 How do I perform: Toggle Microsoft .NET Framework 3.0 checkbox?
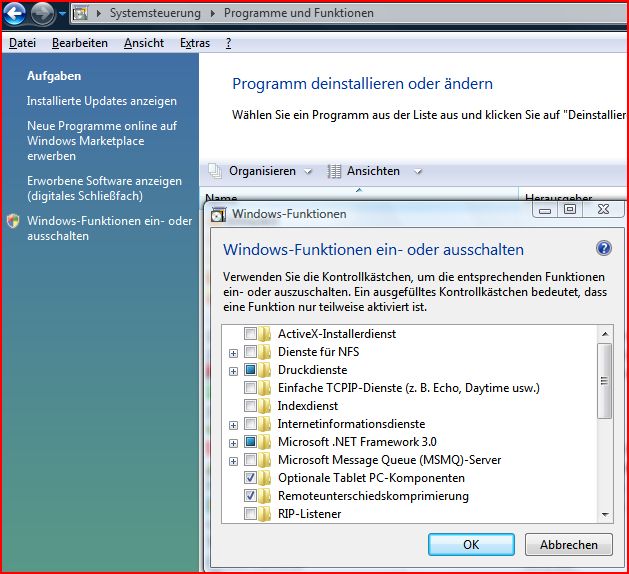pos(250,442)
